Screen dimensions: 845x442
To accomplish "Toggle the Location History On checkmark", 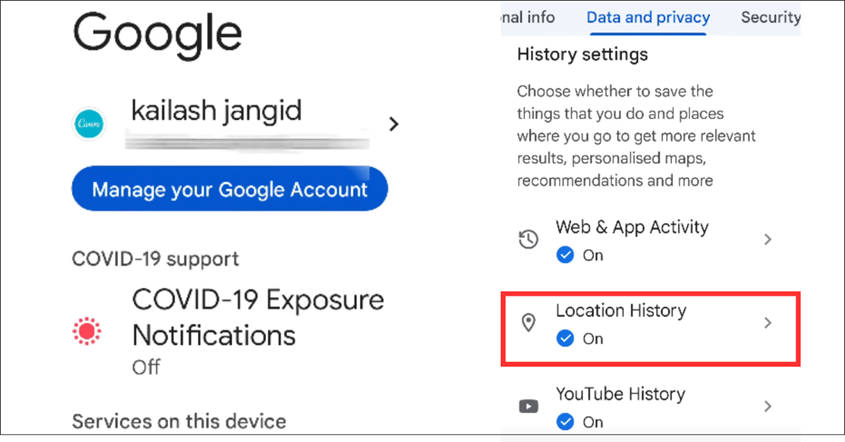I will pos(565,339).
